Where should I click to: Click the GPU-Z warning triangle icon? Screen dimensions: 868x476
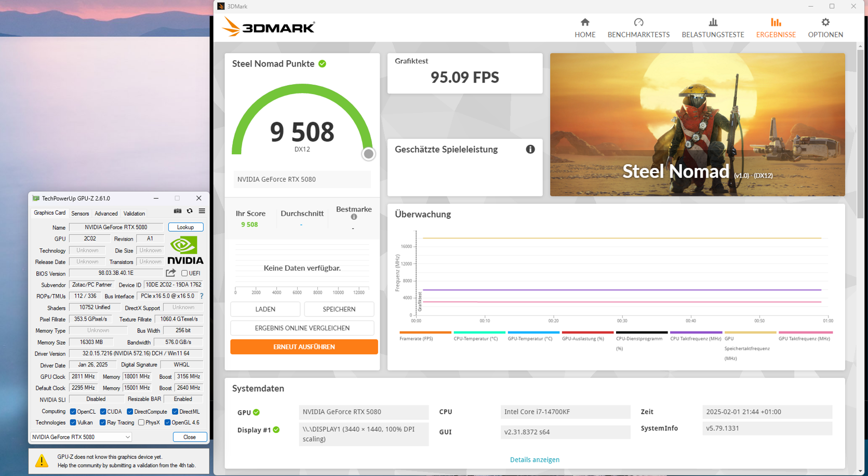tap(42, 460)
